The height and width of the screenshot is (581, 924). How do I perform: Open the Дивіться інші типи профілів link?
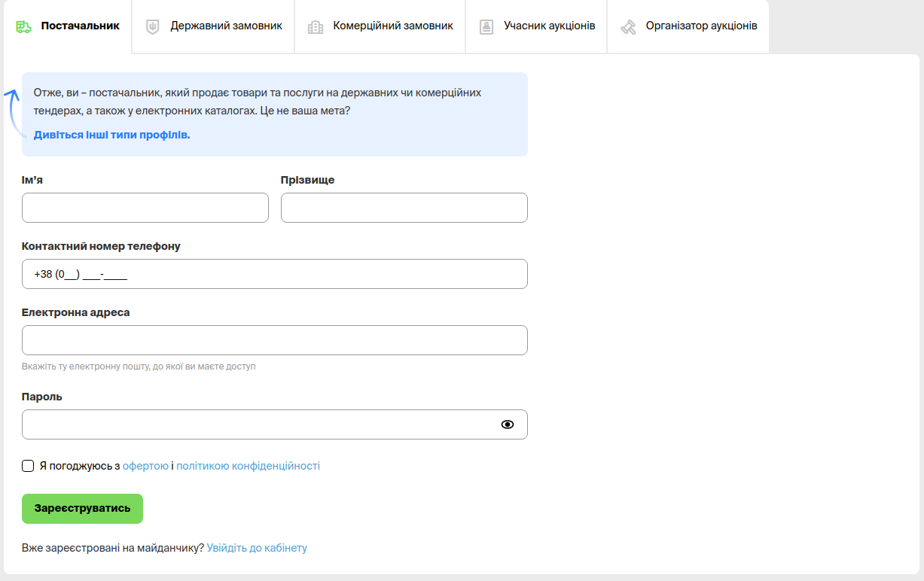pos(111,135)
